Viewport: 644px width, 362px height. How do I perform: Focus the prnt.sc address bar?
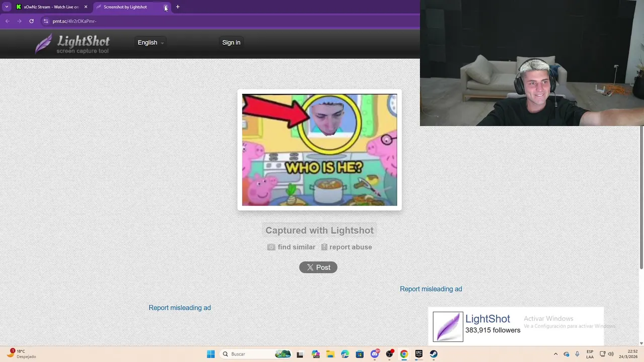[74, 21]
